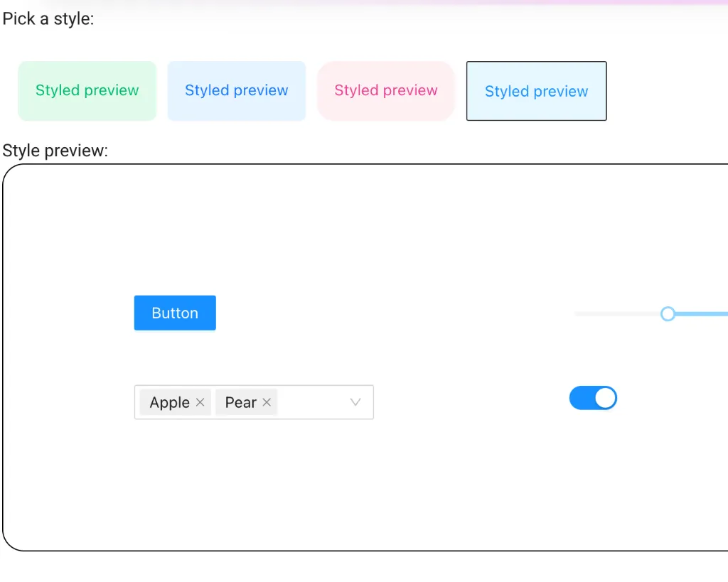Image resolution: width=728 pixels, height=582 pixels.
Task: Click empty space inside the style preview panel
Action: pos(355,227)
